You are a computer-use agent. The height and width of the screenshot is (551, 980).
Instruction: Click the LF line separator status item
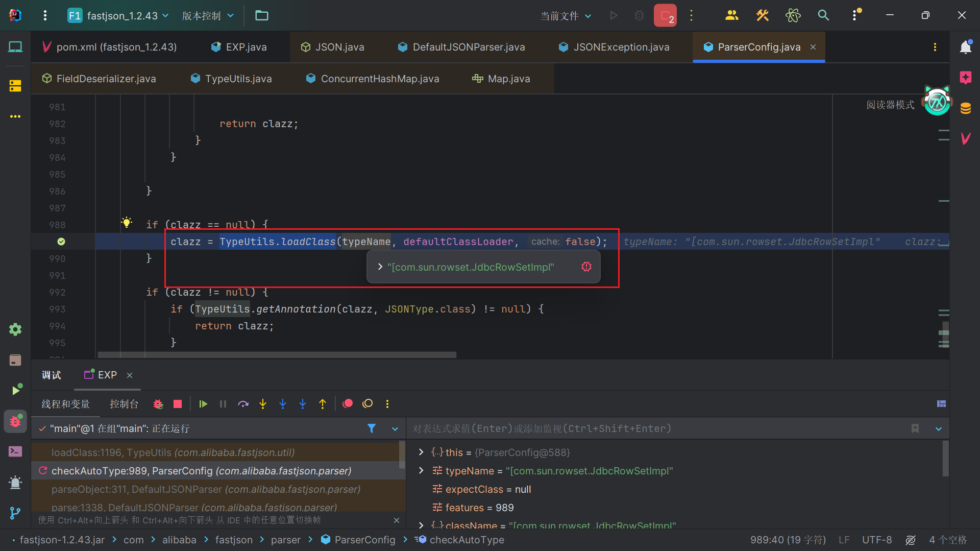tap(844, 540)
